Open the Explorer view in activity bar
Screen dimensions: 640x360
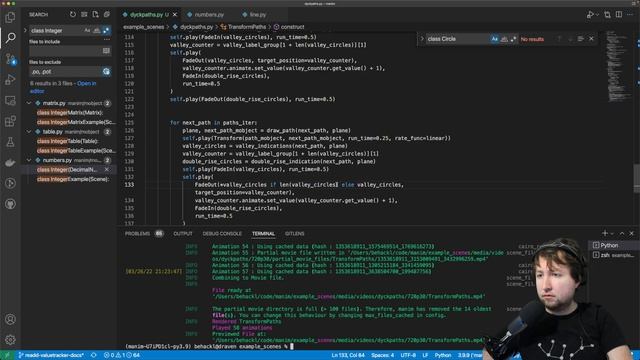(x=10, y=17)
